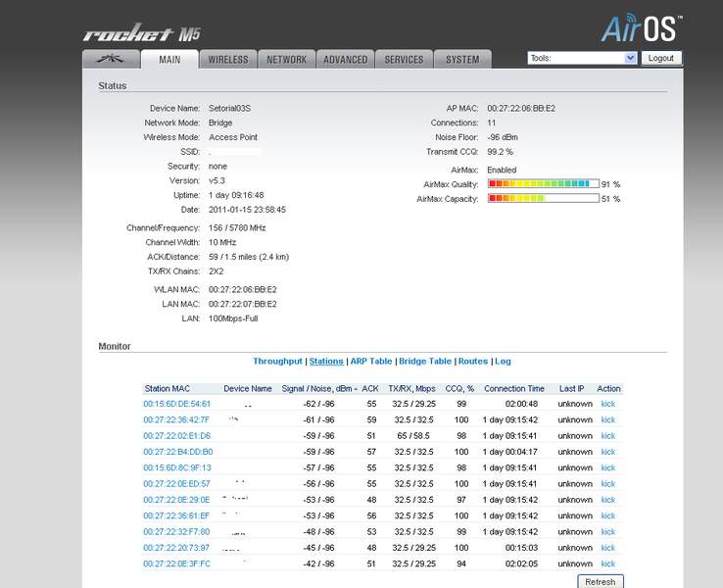723x588 pixels.
Task: Open station 00:27:22:0E:ED:57
Action: tap(176, 484)
